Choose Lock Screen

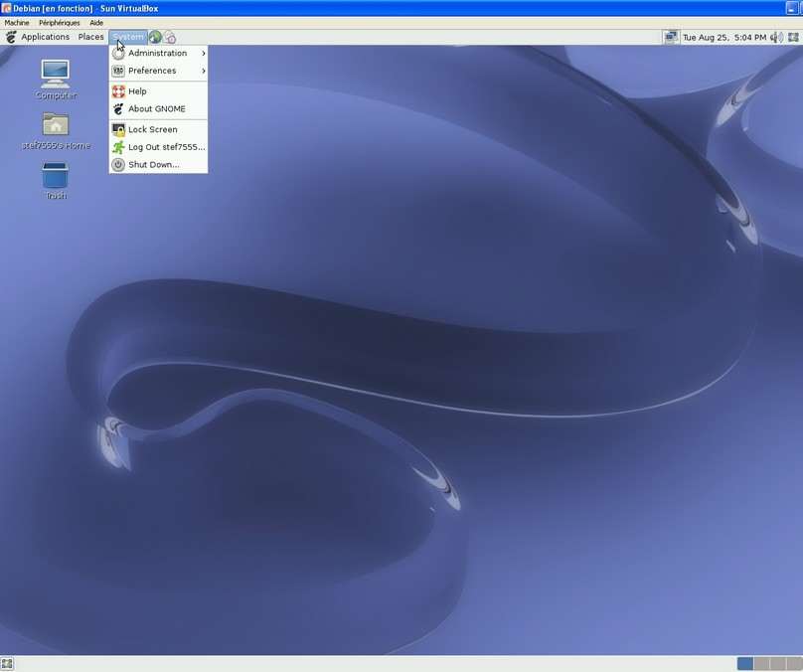tap(158, 129)
